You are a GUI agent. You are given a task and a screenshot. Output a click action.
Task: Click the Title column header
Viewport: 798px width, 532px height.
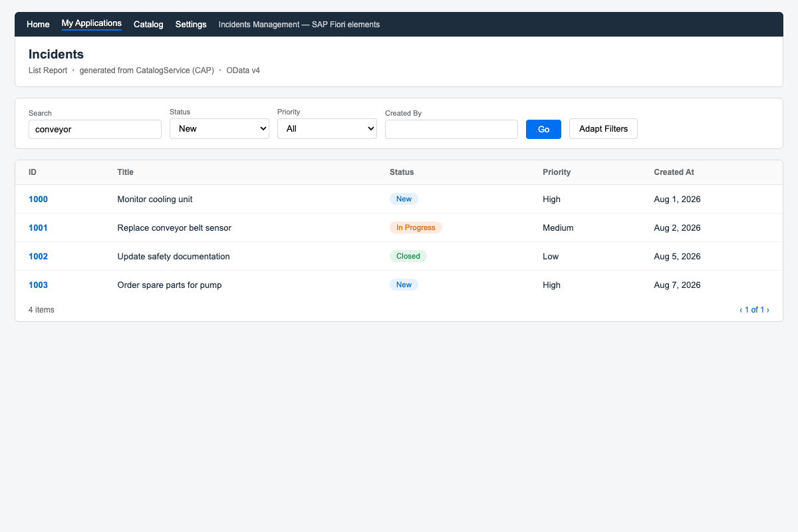point(125,172)
